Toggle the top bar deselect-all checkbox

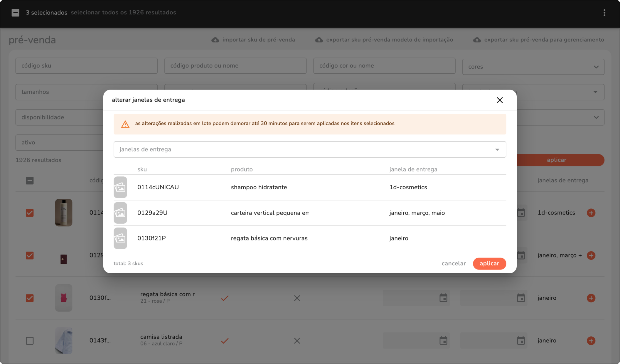tap(16, 13)
